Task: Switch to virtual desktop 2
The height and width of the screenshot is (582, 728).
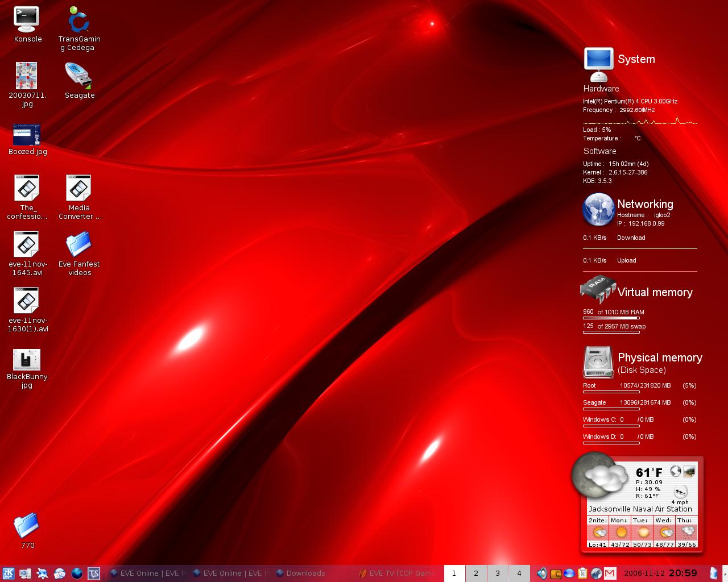Action: [x=476, y=573]
